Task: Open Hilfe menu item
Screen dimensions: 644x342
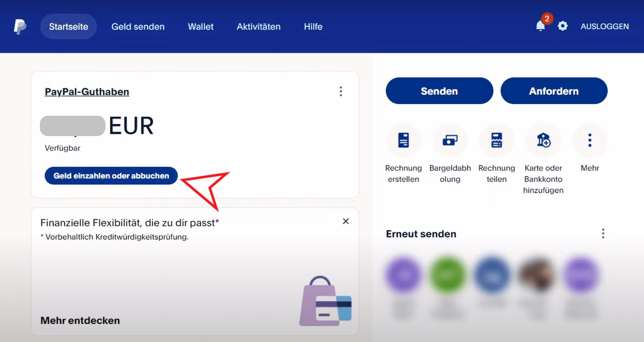Action: [x=313, y=27]
